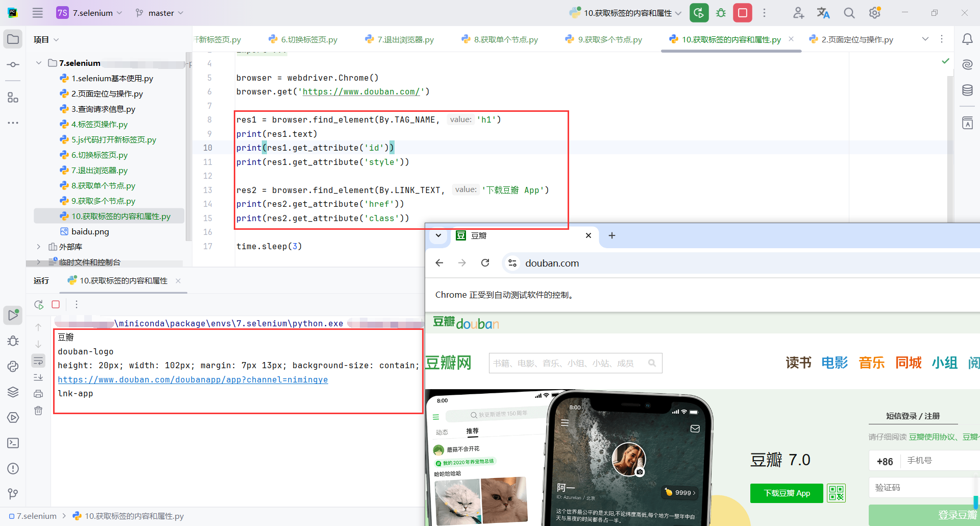Switch to 9.获取多个节点.py editor tab
This screenshot has height=526, width=980.
[x=604, y=39]
